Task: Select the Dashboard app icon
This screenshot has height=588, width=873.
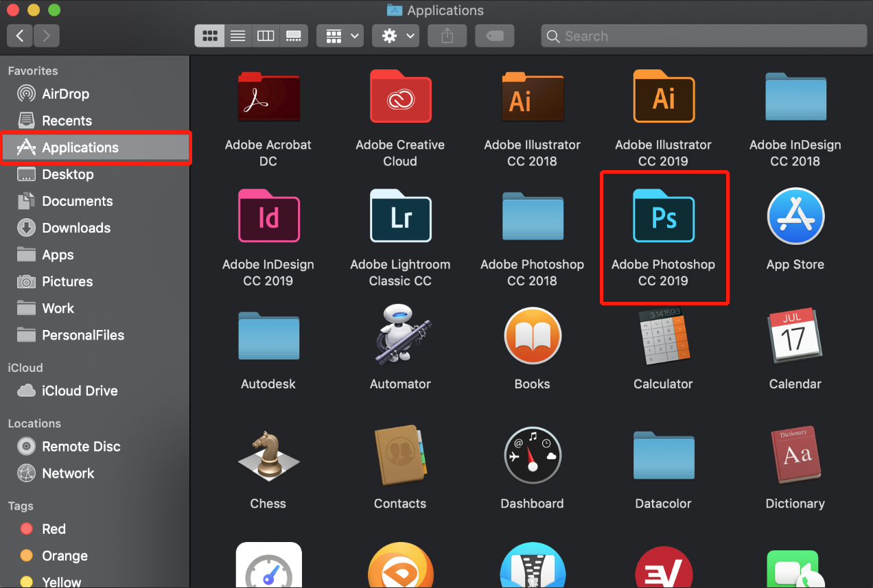Action: (x=533, y=456)
